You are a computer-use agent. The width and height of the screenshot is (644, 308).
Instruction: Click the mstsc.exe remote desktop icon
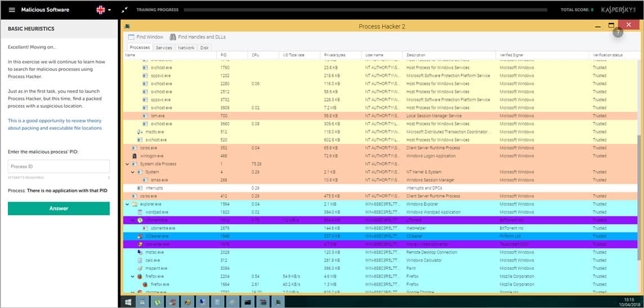click(x=141, y=252)
